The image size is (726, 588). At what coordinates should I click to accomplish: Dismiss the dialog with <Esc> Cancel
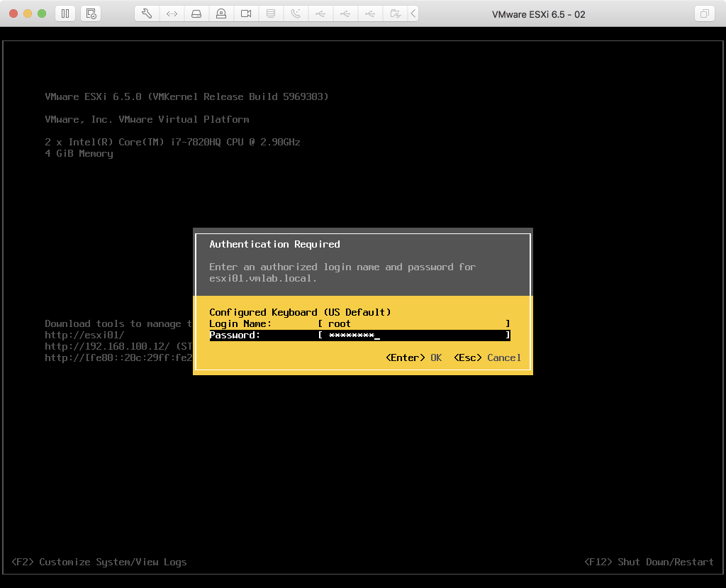tap(487, 357)
